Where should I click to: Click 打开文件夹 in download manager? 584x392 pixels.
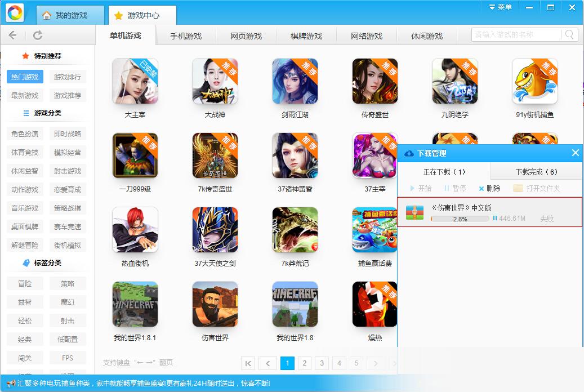537,188
